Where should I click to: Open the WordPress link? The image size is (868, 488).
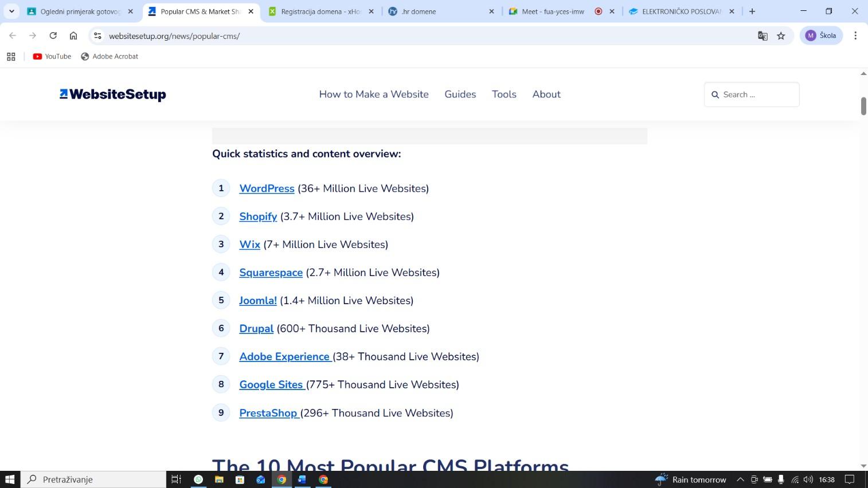coord(267,188)
